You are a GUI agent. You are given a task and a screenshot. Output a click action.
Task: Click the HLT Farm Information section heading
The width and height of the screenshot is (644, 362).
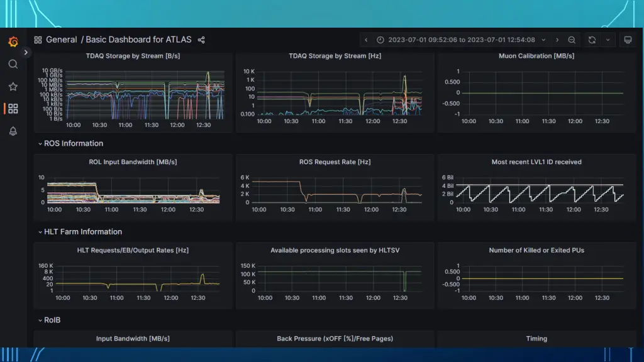(x=83, y=232)
